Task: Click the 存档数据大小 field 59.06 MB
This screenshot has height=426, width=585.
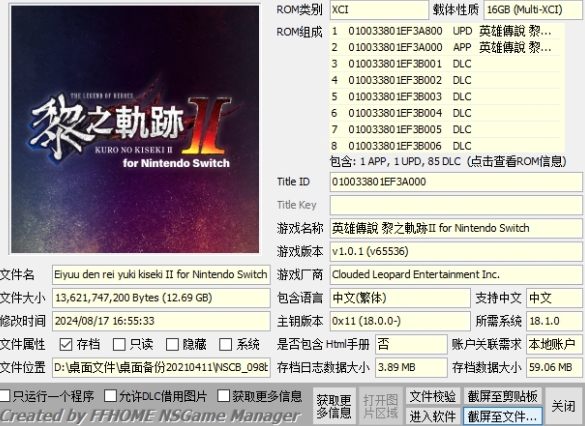Action: 554,367
